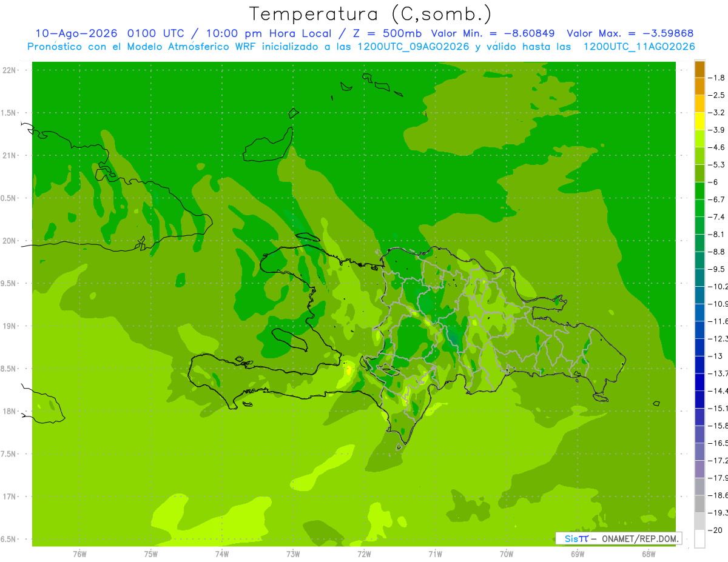The width and height of the screenshot is (728, 562).
Task: Click the longitude label '71W'
Action: [435, 554]
